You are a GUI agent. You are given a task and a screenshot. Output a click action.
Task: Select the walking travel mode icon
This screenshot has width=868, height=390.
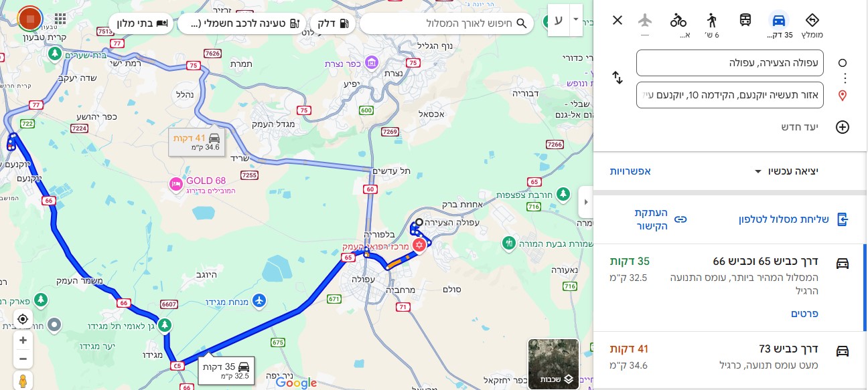click(712, 19)
